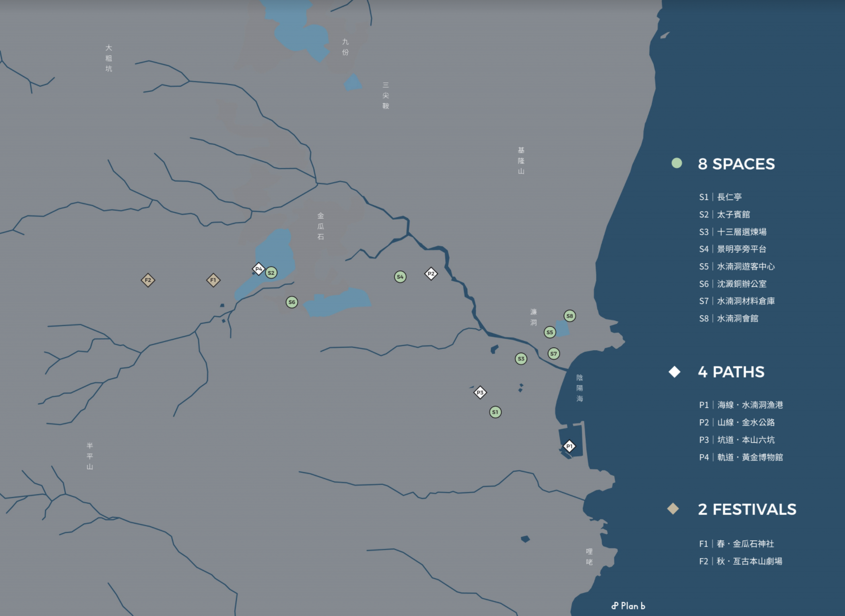This screenshot has height=616, width=845.
Task: Click the P1 diamond marker at harbor
Action: tap(569, 446)
